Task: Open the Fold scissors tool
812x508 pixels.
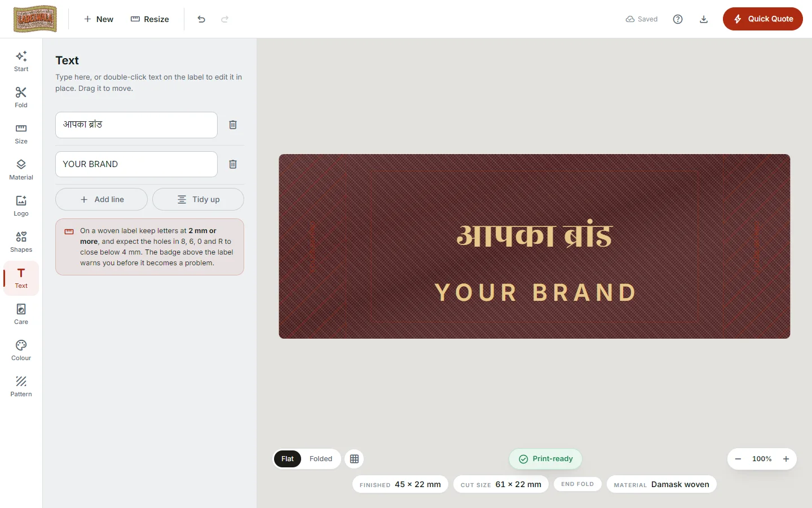Action: 21,98
